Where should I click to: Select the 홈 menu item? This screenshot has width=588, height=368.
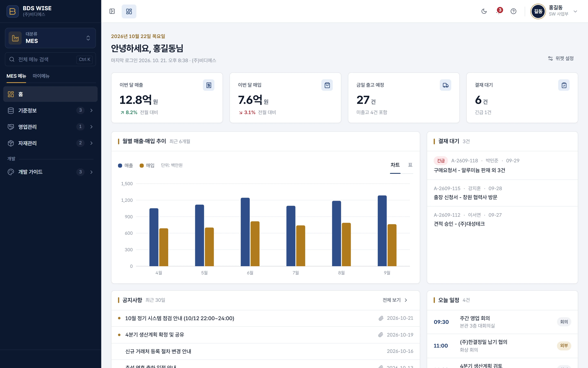pos(50,94)
